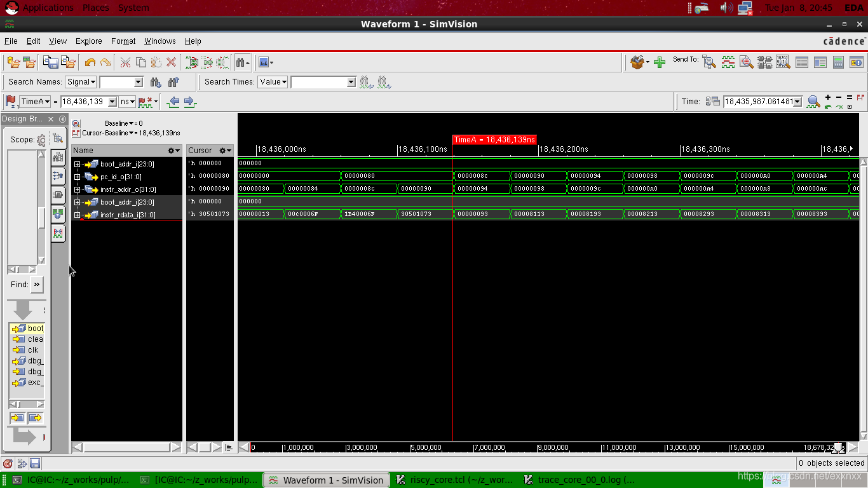Expand the pc_id_o[31:0] signal

78,177
